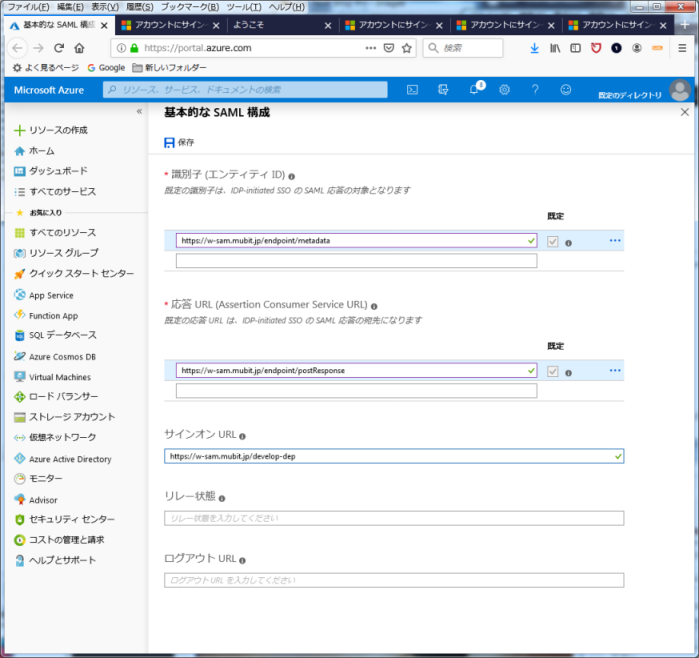
Task: Show info tooltip for ログアウト URL
Action: (x=242, y=560)
